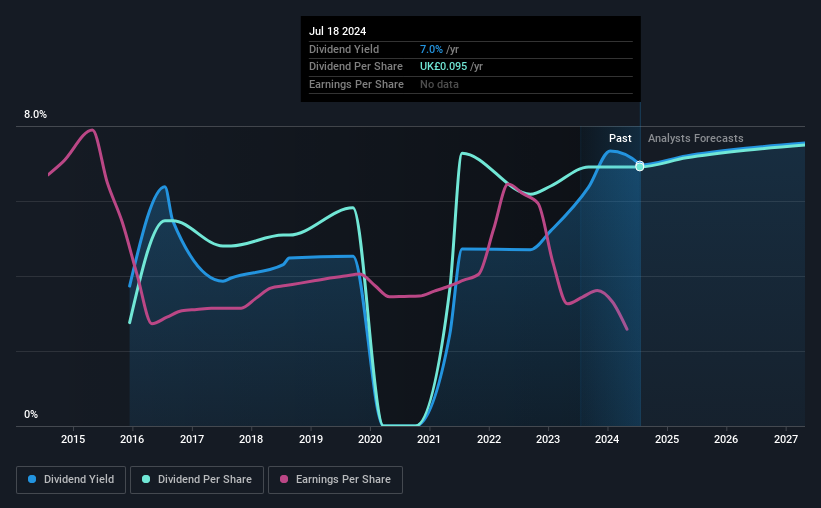Click the 2025 x-axis label
This screenshot has height=508, width=821.
(x=667, y=439)
